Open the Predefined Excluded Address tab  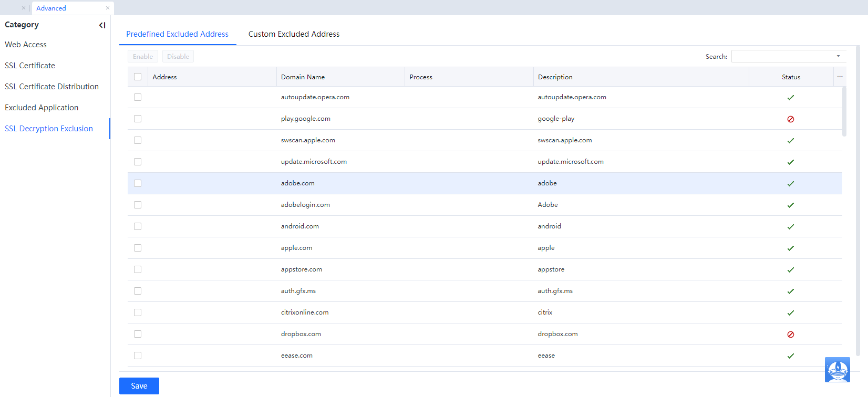click(x=177, y=34)
